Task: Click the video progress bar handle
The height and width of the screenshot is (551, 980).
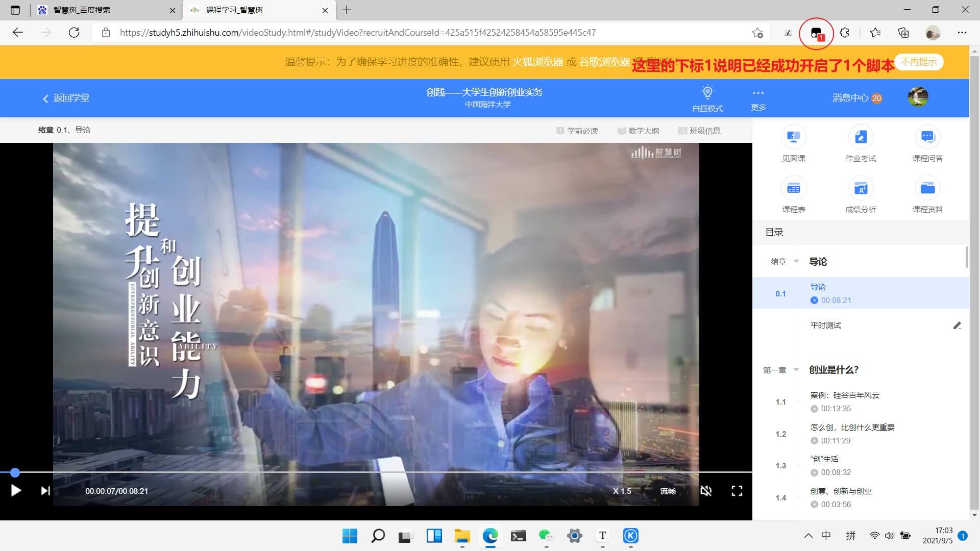Action: pos(15,472)
